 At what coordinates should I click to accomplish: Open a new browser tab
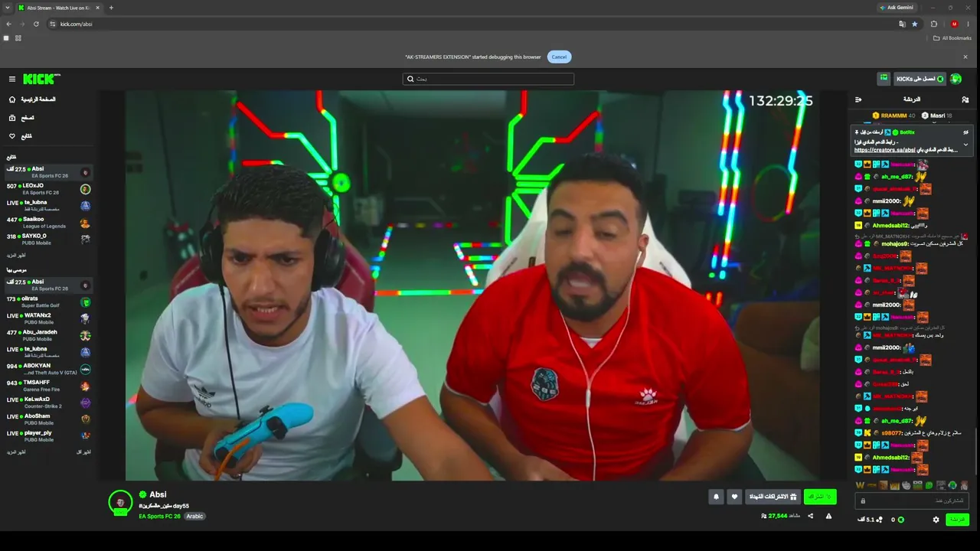(x=111, y=8)
